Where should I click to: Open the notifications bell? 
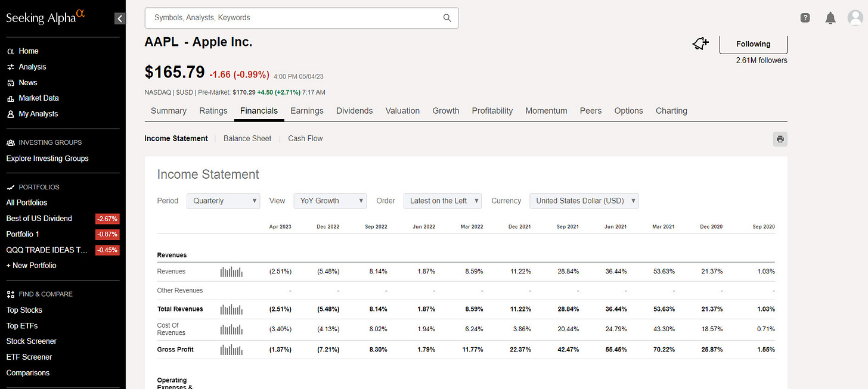[830, 18]
